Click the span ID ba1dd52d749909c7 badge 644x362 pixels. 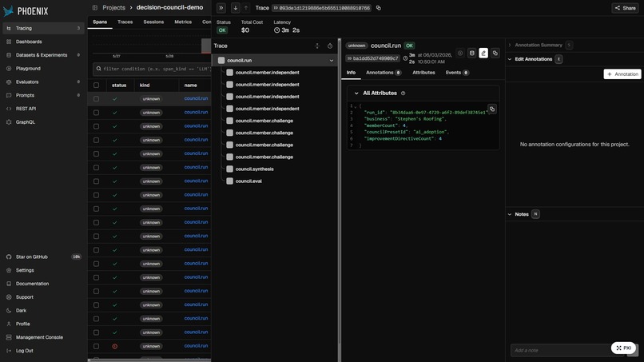click(x=372, y=58)
